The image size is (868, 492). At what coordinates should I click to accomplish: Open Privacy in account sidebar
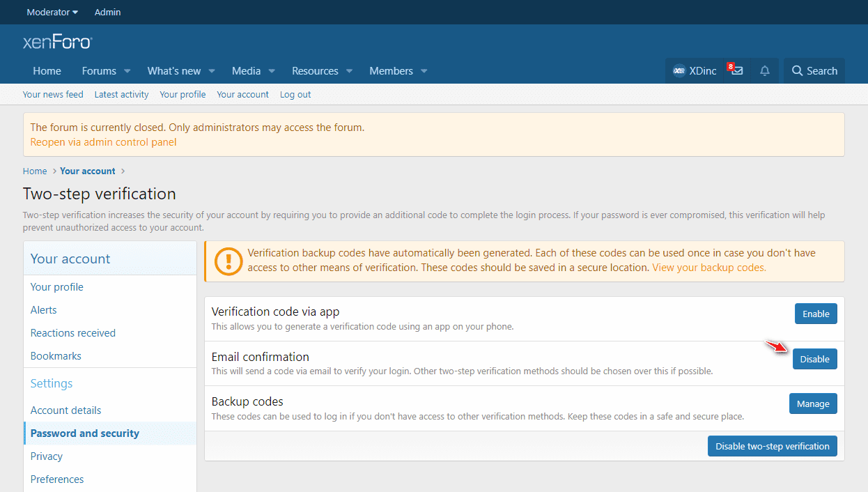coord(47,456)
